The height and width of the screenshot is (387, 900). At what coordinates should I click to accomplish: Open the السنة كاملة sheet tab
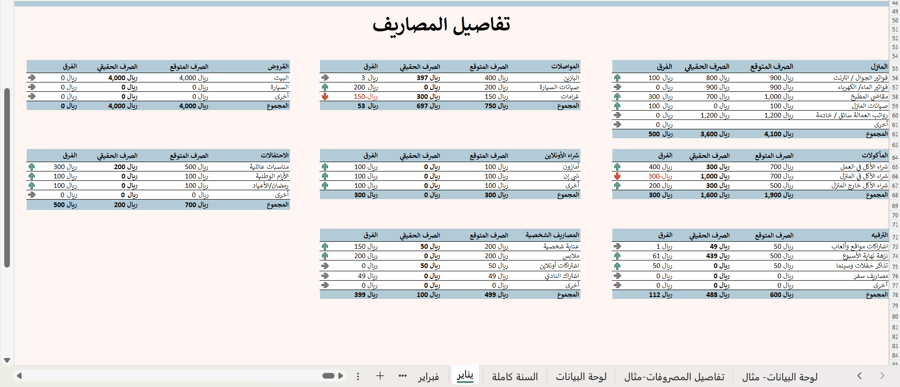[x=515, y=377]
